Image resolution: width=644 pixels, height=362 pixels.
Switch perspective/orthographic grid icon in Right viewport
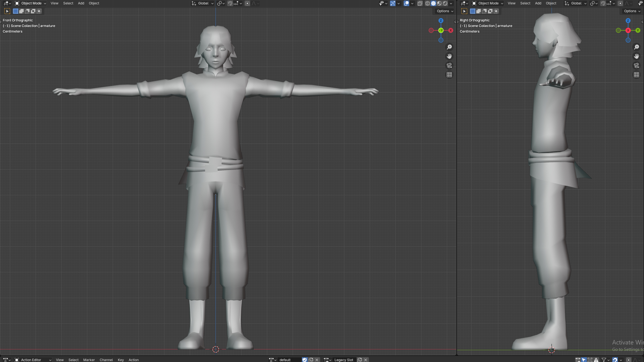[x=636, y=75]
